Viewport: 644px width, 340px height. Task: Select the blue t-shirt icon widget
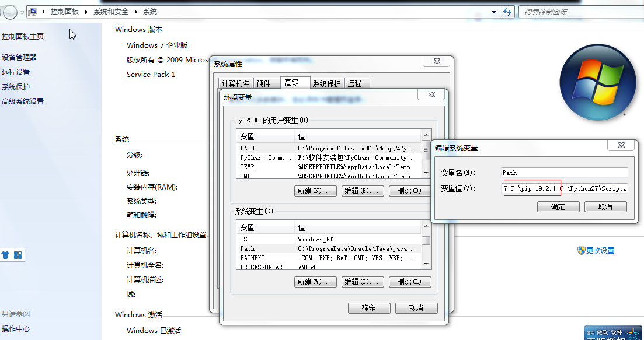pos(6,255)
